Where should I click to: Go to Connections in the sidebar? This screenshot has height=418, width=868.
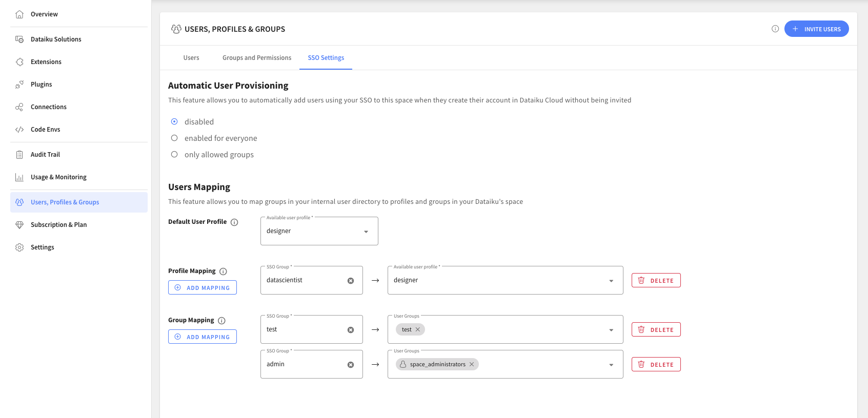[x=79, y=107]
